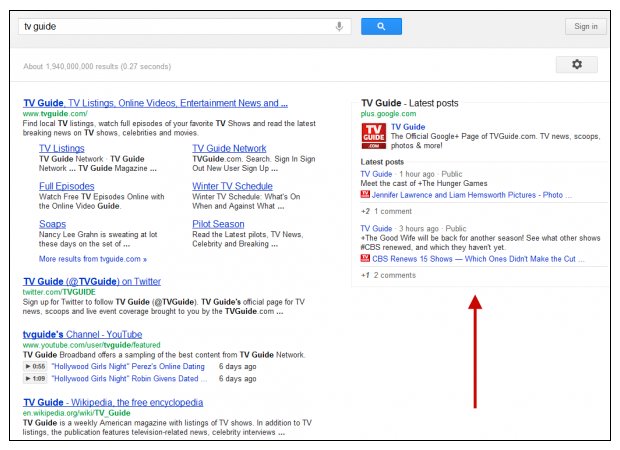Open the Winter TV Schedule sitelink
The height and width of the screenshot is (450, 620).
point(232,186)
